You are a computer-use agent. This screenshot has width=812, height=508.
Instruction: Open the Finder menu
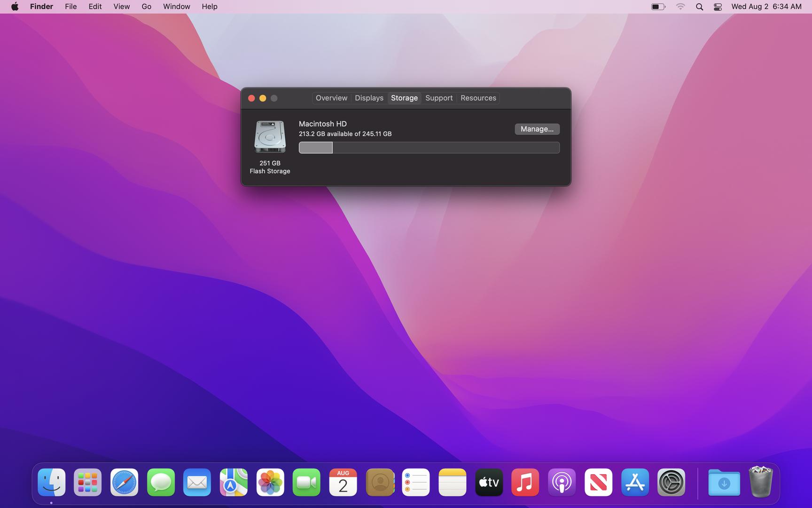41,7
